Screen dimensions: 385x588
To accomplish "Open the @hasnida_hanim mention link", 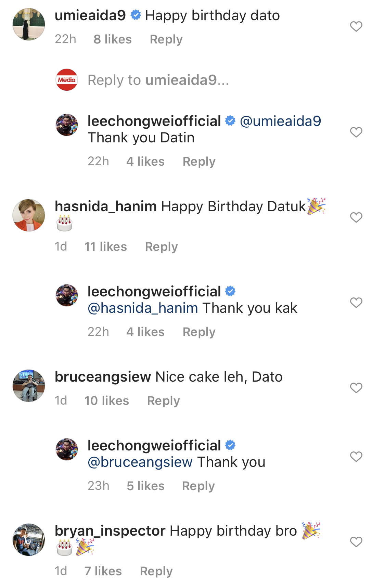I will (x=143, y=308).
